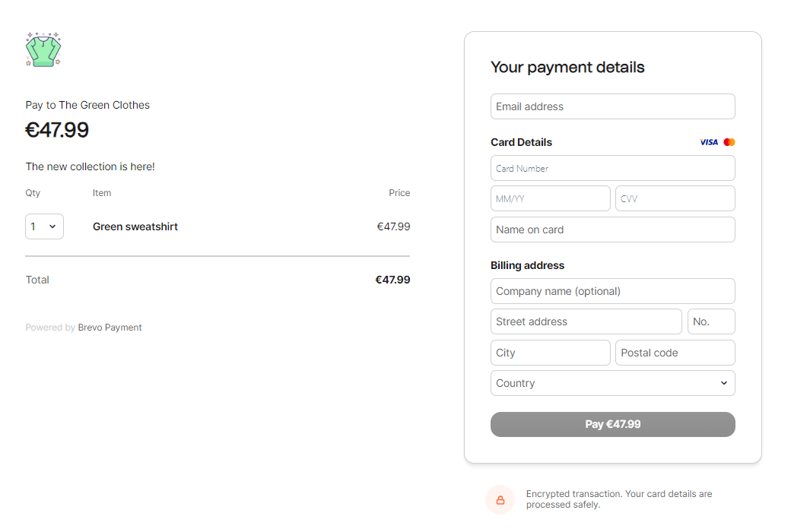
Task: Open the Brevo Payment link
Action: click(x=110, y=328)
